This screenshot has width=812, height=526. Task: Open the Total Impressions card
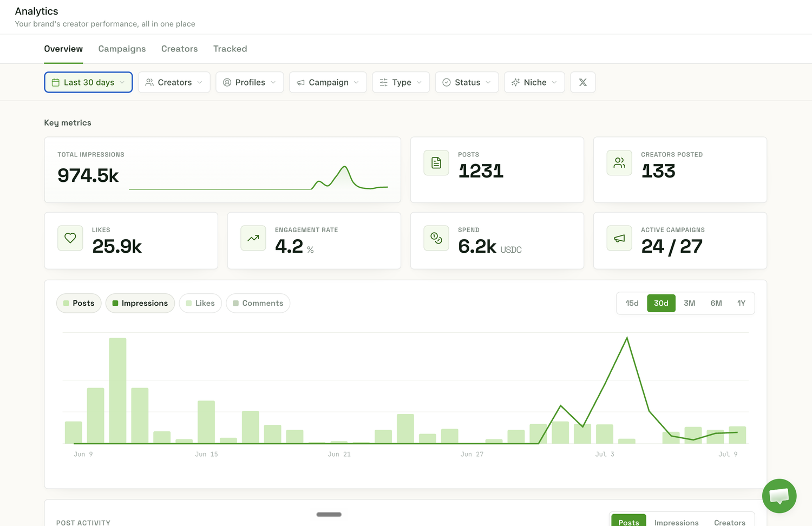pos(222,170)
